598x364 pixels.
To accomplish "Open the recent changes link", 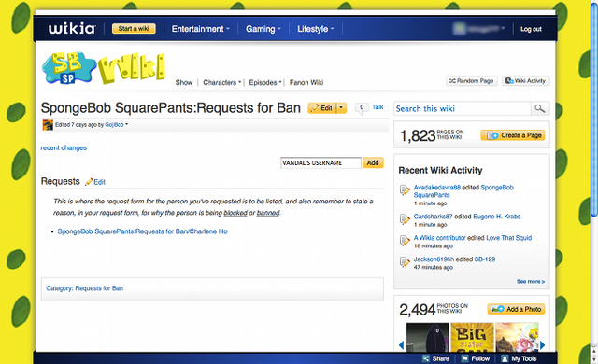I will 64,147.
